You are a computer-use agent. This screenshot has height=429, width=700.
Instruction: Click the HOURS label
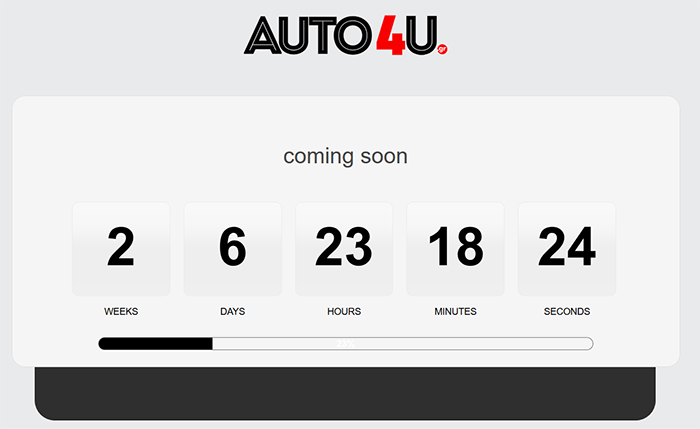point(344,311)
